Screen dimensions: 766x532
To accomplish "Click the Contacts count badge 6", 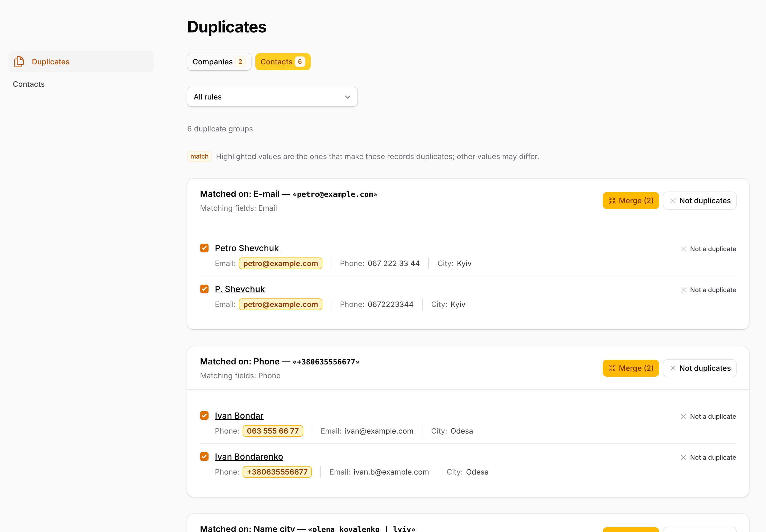I will pos(300,62).
